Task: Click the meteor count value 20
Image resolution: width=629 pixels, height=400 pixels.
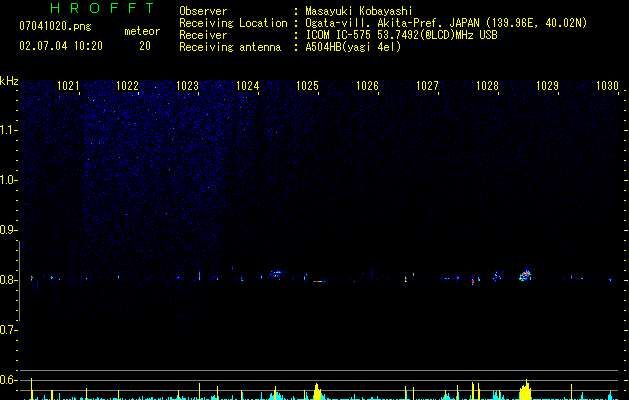Action: pos(145,46)
